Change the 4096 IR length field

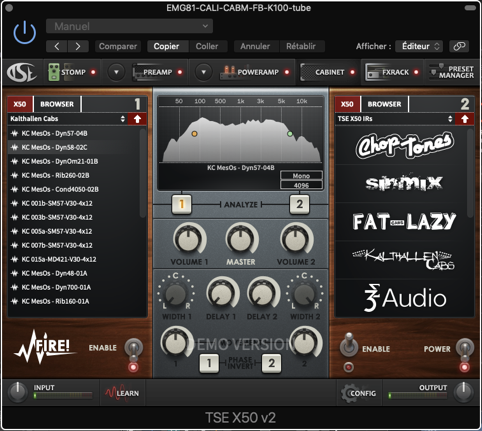click(x=301, y=185)
